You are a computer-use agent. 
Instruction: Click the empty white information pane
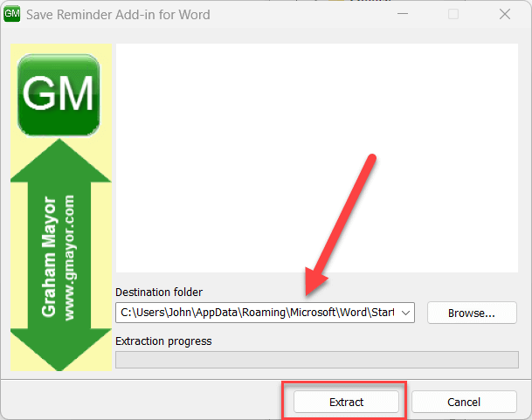[317, 158]
